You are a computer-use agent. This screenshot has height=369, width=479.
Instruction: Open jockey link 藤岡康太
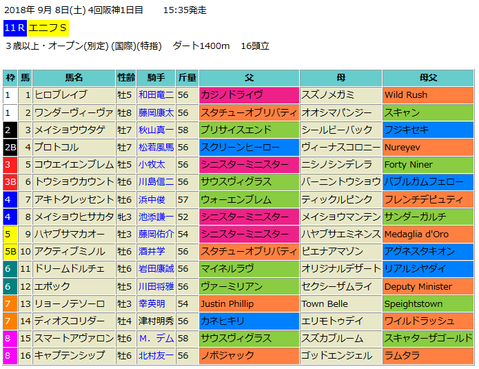156,113
